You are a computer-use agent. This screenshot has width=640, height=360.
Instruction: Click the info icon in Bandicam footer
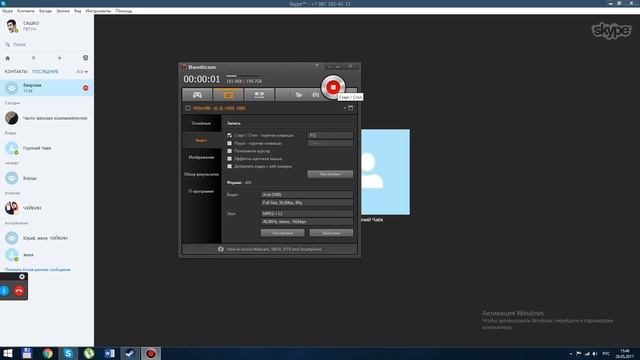220,249
